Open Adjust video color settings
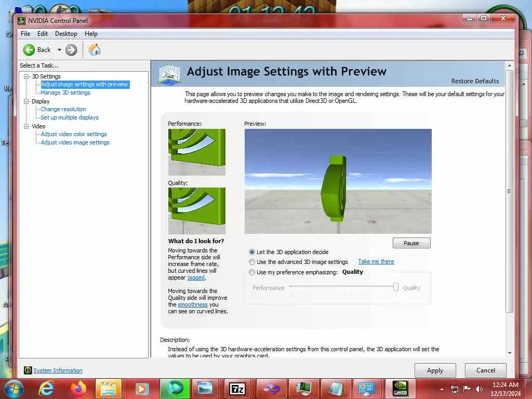532x399 pixels. click(74, 134)
